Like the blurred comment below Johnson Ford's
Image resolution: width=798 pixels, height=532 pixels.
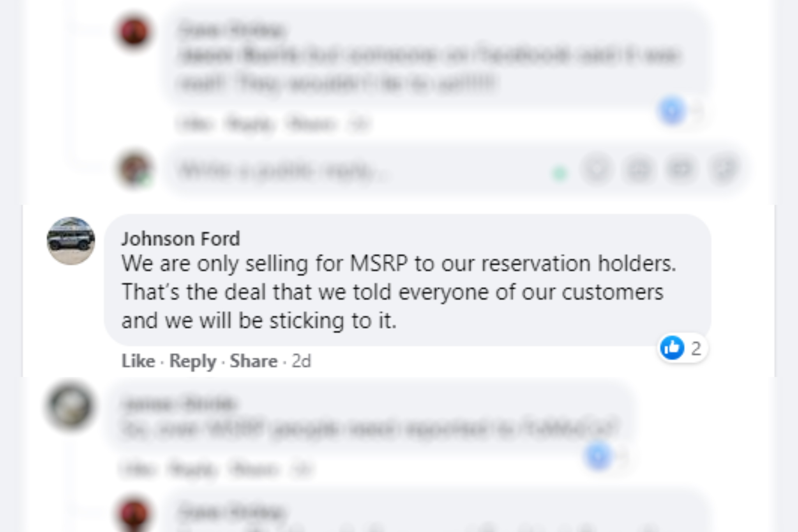pos(139,469)
